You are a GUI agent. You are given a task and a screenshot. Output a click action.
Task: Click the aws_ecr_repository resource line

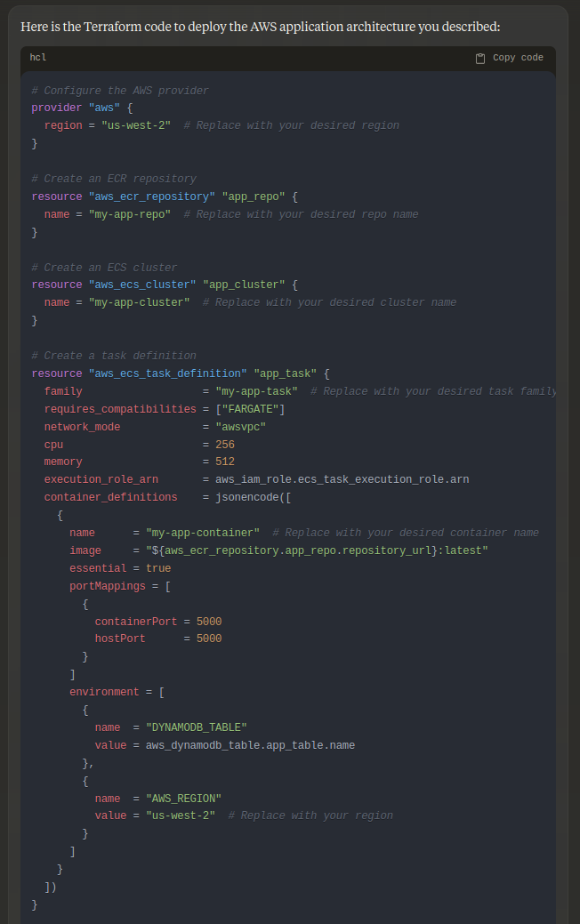(x=165, y=197)
